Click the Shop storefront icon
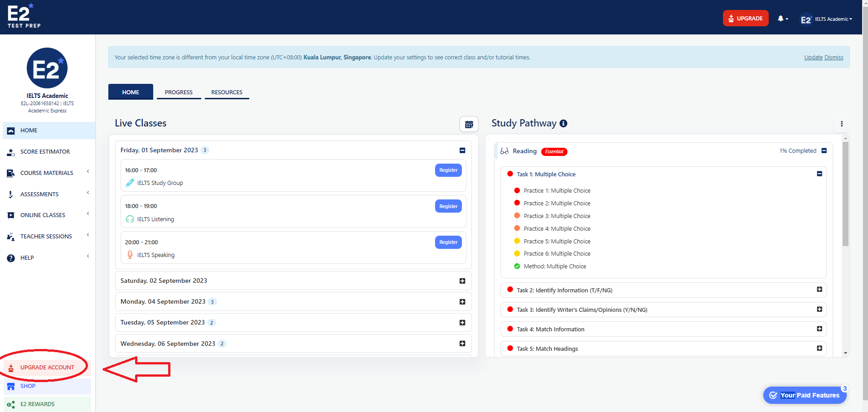Screen dimensions: 868x412 11,387
